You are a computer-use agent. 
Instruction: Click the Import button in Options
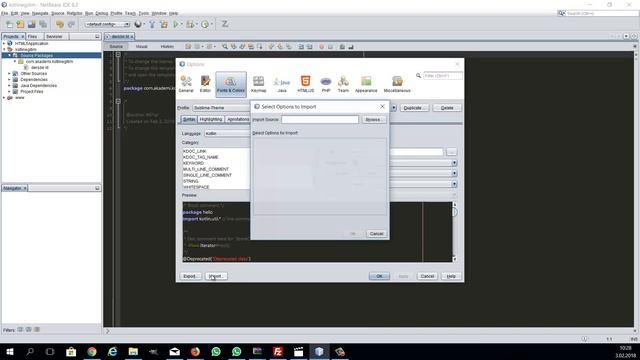click(x=216, y=276)
